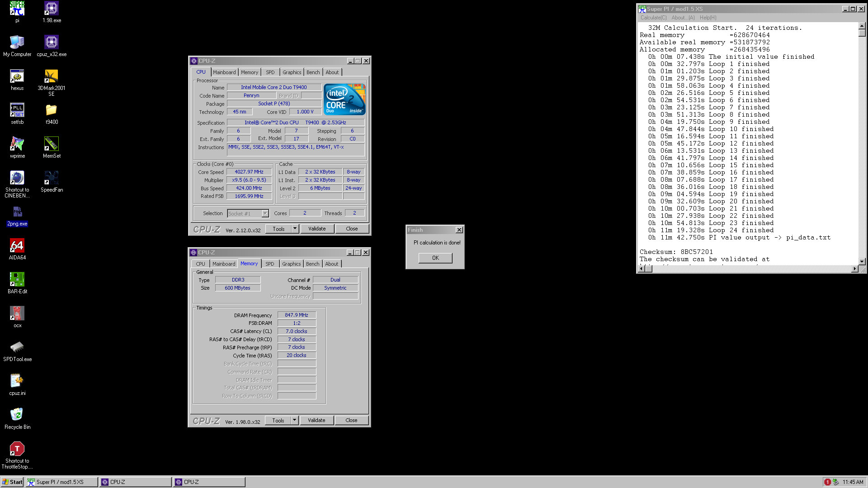The image size is (868, 488).
Task: Switch to Super PI taskbar button
Action: click(61, 482)
